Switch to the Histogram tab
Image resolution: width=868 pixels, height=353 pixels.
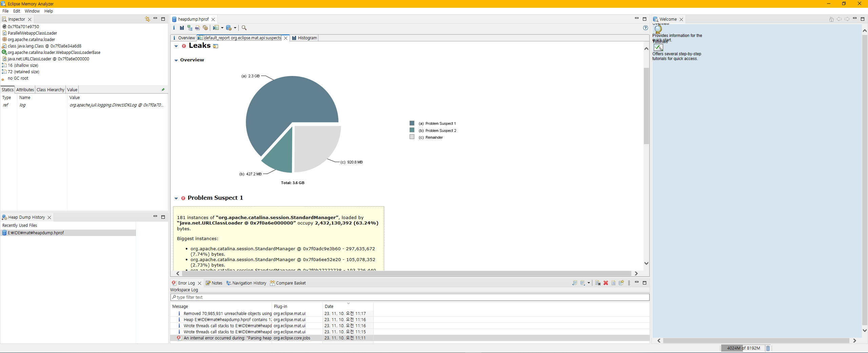tap(304, 38)
